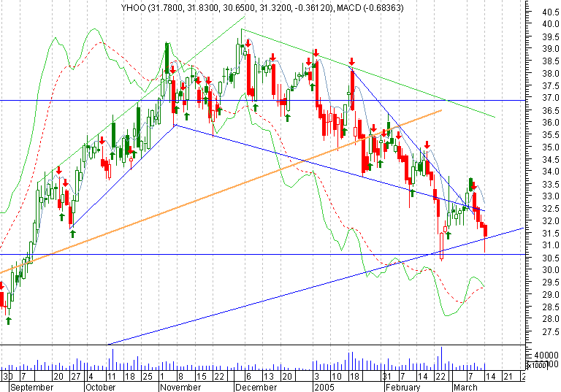This screenshot has height=392, width=561.
Task: Click the MACD (-0.68363) label
Action: point(370,7)
